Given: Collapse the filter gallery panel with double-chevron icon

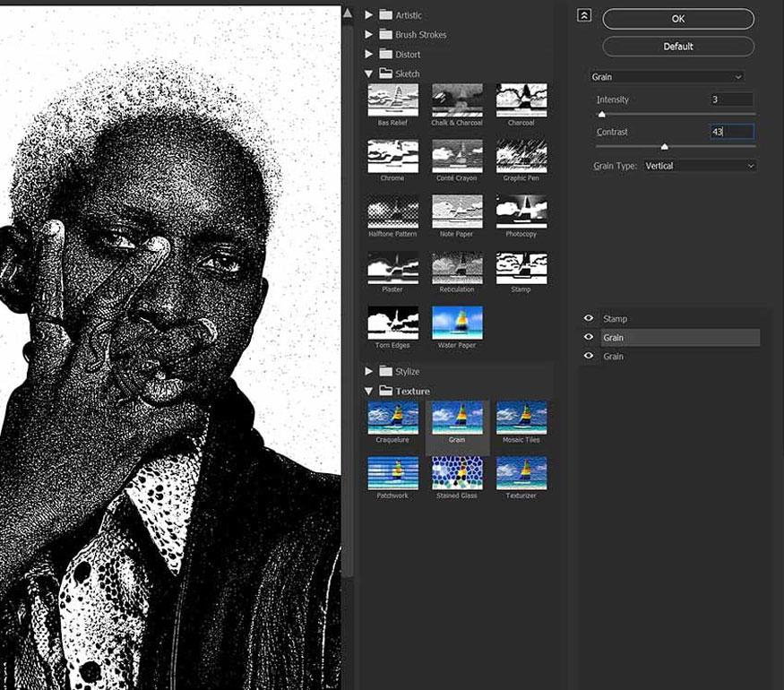Looking at the screenshot, I should tap(584, 15).
